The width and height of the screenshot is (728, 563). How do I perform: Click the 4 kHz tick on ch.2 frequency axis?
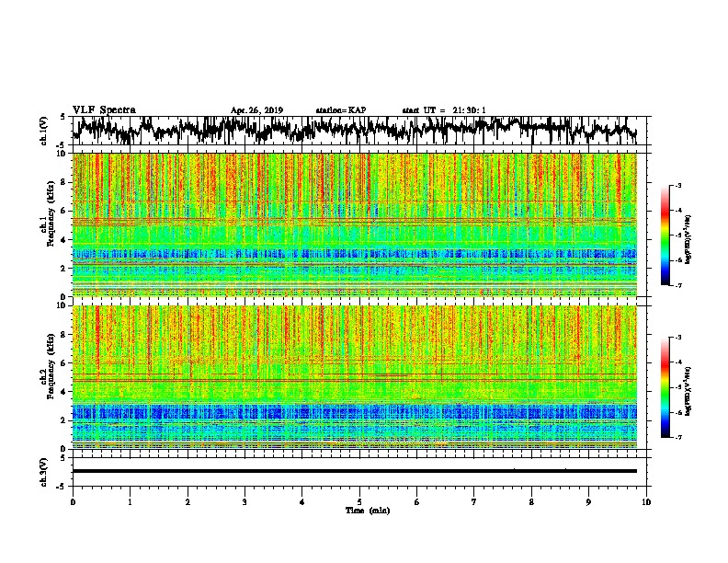[x=63, y=392]
